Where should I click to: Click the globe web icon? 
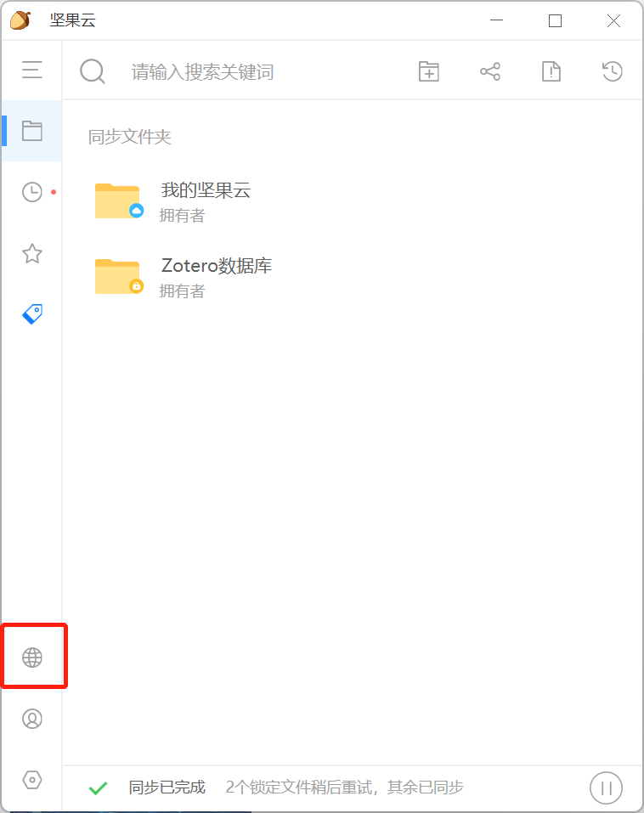coord(32,658)
